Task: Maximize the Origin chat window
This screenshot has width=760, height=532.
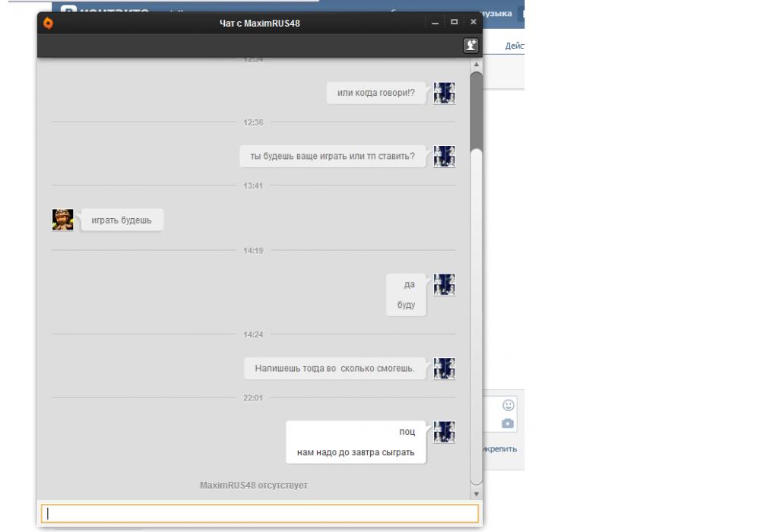Action: [454, 22]
